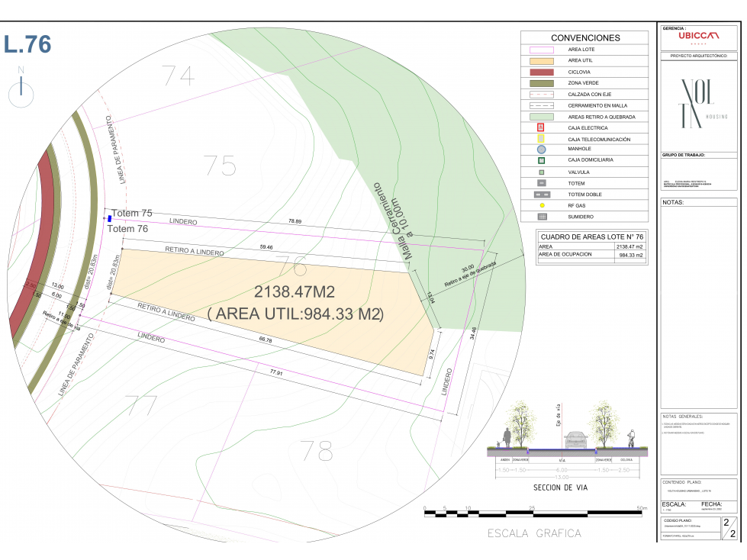
Task: Click the Cuadro de Areas Lote 76 header
Action: 591,237
